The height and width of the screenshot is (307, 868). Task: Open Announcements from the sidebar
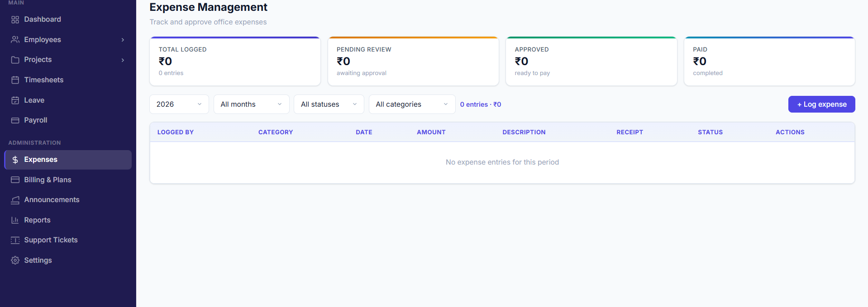tap(68, 200)
